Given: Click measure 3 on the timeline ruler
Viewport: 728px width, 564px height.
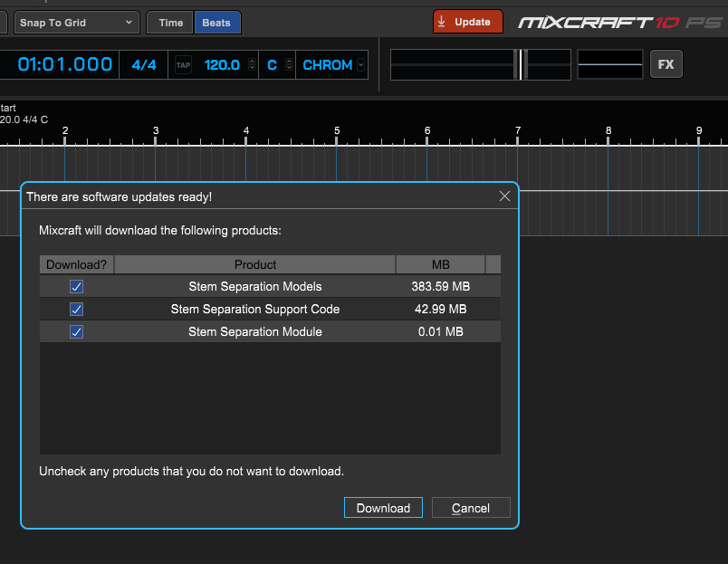Looking at the screenshot, I should point(156,131).
